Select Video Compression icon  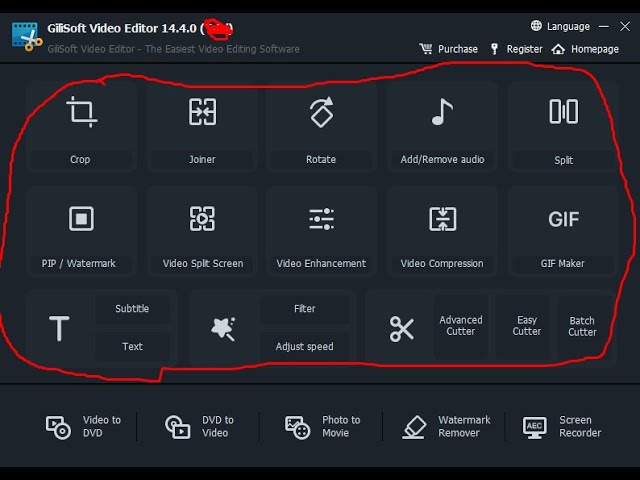[443, 219]
